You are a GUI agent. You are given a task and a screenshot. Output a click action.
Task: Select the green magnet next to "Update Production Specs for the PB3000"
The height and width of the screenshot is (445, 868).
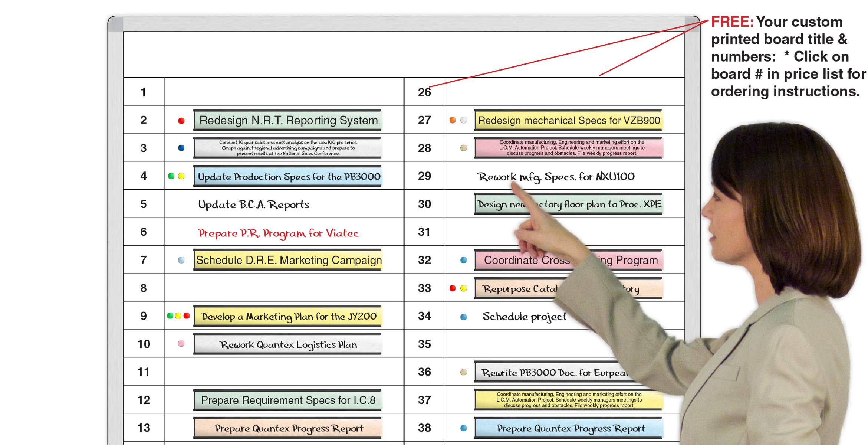pyautogui.click(x=171, y=176)
